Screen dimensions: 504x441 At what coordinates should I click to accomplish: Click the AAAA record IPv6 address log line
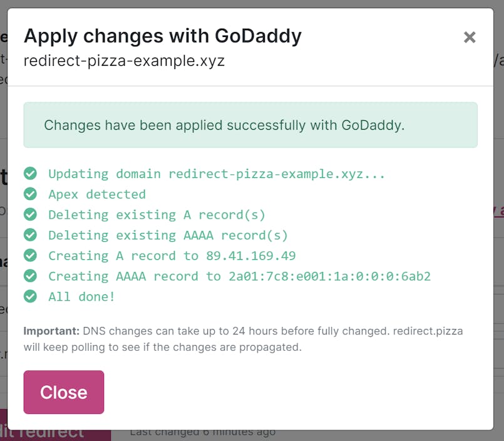point(240,276)
